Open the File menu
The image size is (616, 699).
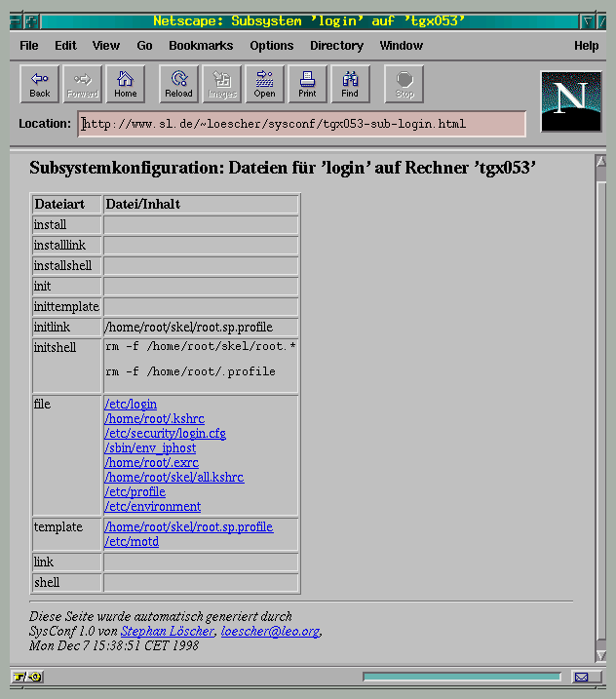[29, 46]
